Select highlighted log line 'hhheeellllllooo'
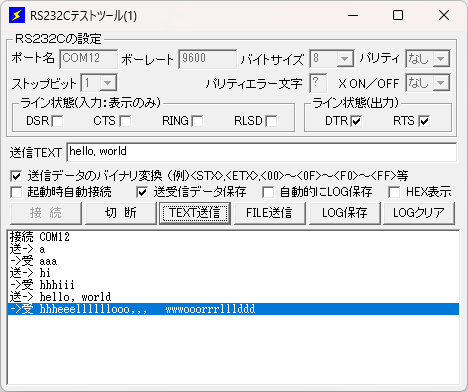This screenshot has height=392, width=468. click(x=233, y=309)
